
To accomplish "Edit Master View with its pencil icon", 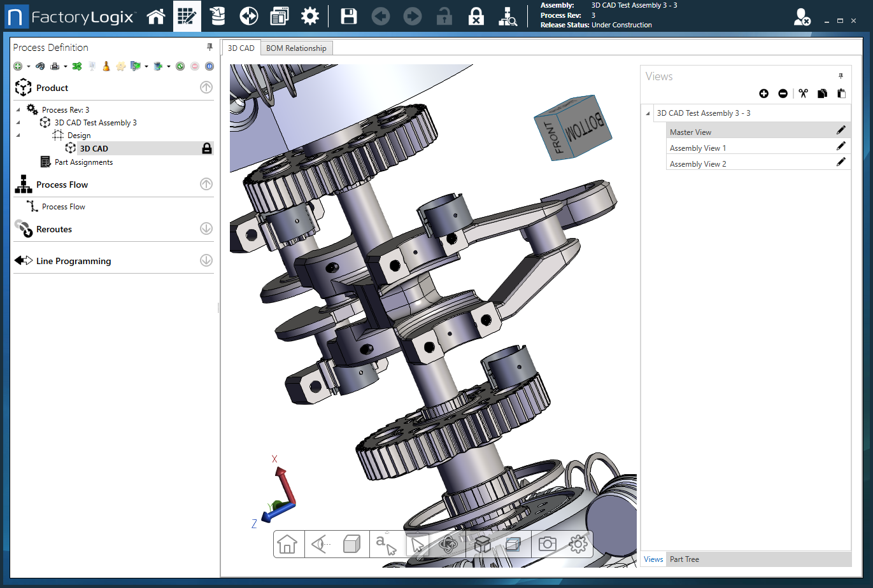I will click(x=841, y=129).
